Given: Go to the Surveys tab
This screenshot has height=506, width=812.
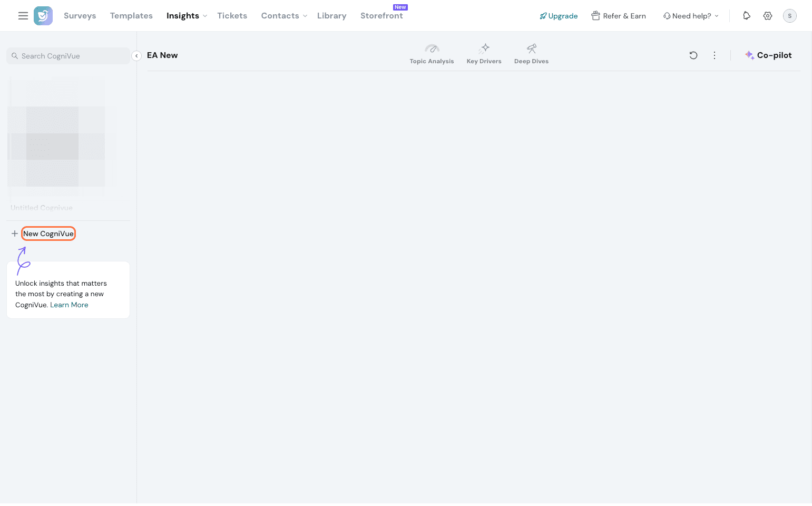Looking at the screenshot, I should tap(80, 16).
